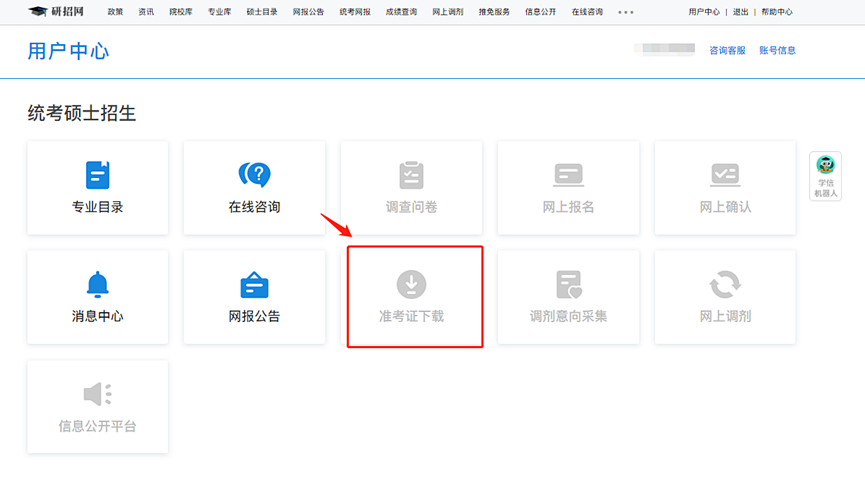Click the 信息公开平台 megaphone icon

click(x=98, y=394)
